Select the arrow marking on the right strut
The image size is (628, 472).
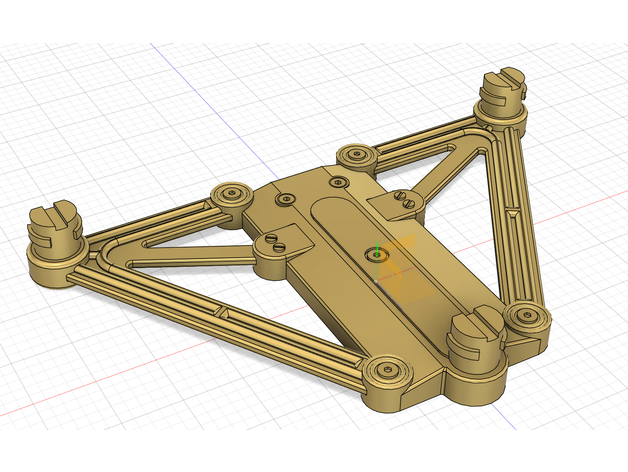tap(513, 212)
